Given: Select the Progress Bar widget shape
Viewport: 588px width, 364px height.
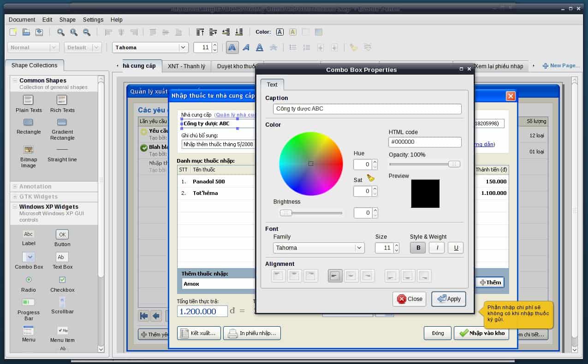Looking at the screenshot, I should pyautogui.click(x=29, y=302).
